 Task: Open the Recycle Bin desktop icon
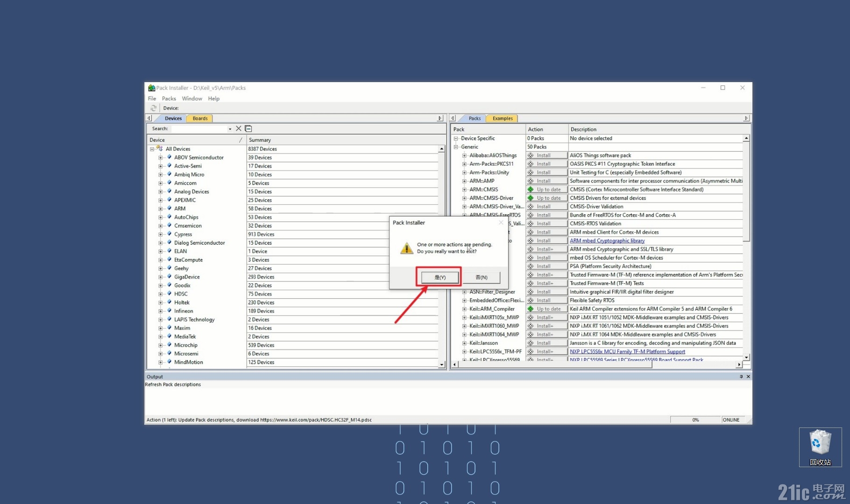tap(821, 447)
